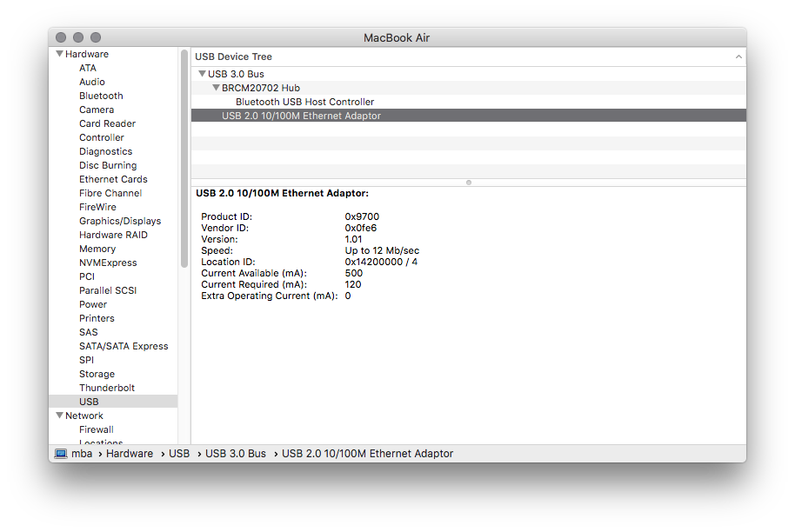Select BRCM20702 Hub row in device tree
Image resolution: width=795 pixels, height=532 pixels.
pyautogui.click(x=469, y=88)
